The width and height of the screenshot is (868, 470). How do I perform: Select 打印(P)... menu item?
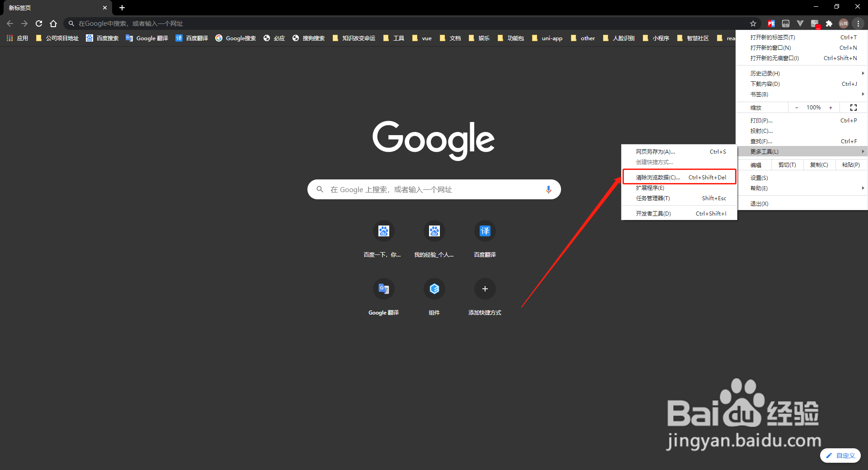pyautogui.click(x=802, y=120)
